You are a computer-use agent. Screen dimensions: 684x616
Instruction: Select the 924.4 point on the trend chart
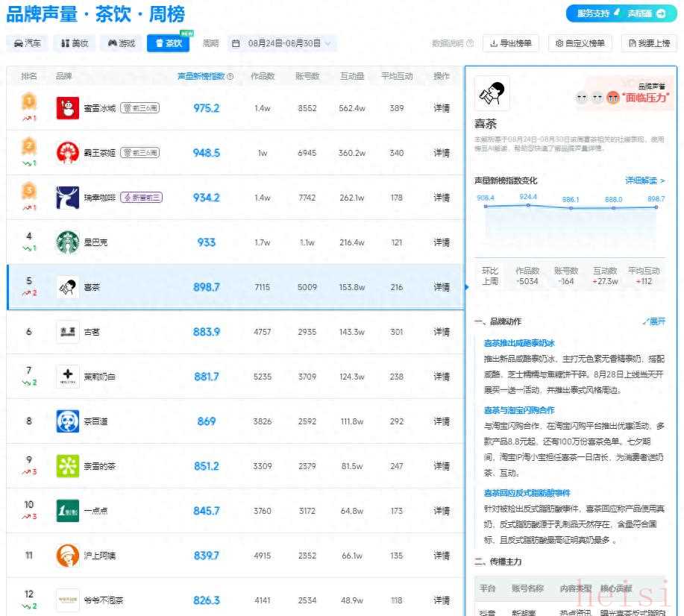click(528, 205)
